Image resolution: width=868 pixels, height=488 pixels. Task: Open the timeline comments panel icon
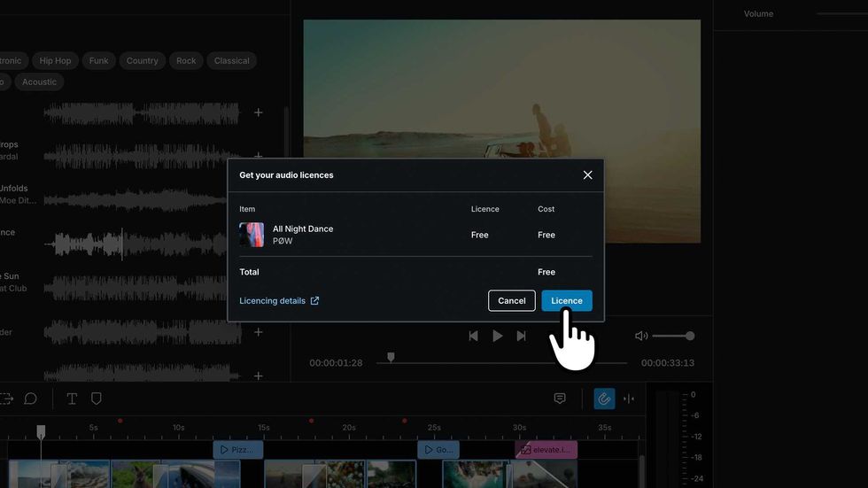(x=560, y=399)
